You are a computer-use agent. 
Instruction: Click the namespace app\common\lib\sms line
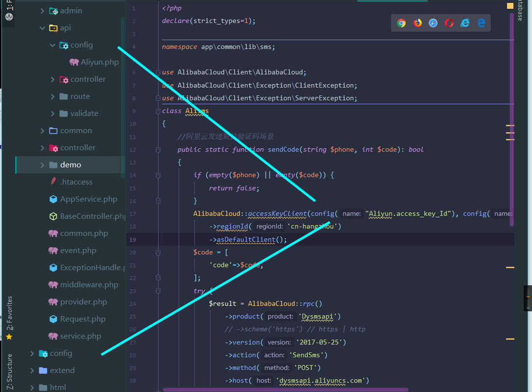[x=218, y=47]
